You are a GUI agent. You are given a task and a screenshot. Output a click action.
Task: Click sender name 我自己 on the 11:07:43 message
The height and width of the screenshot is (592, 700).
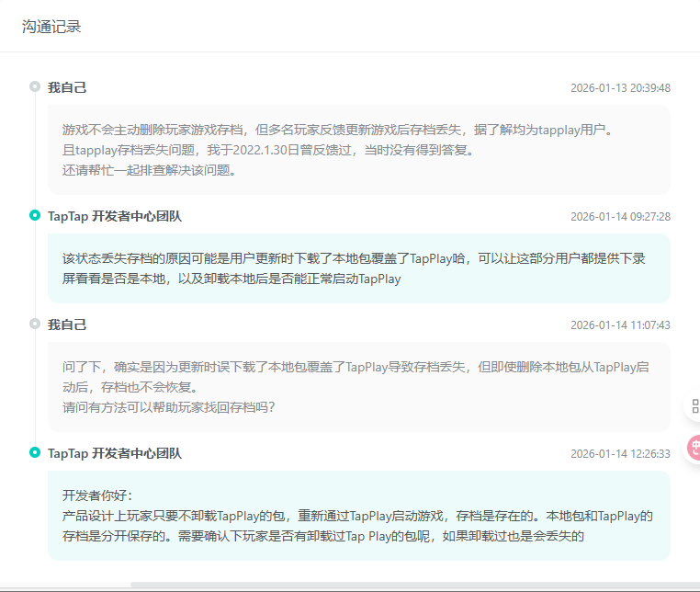67,324
